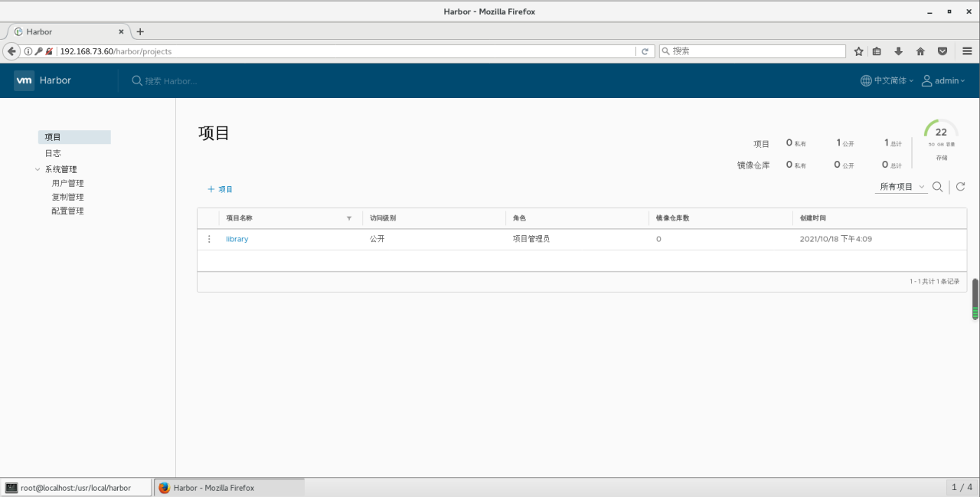
Task: Bookmark the page with the star icon
Action: 858,51
